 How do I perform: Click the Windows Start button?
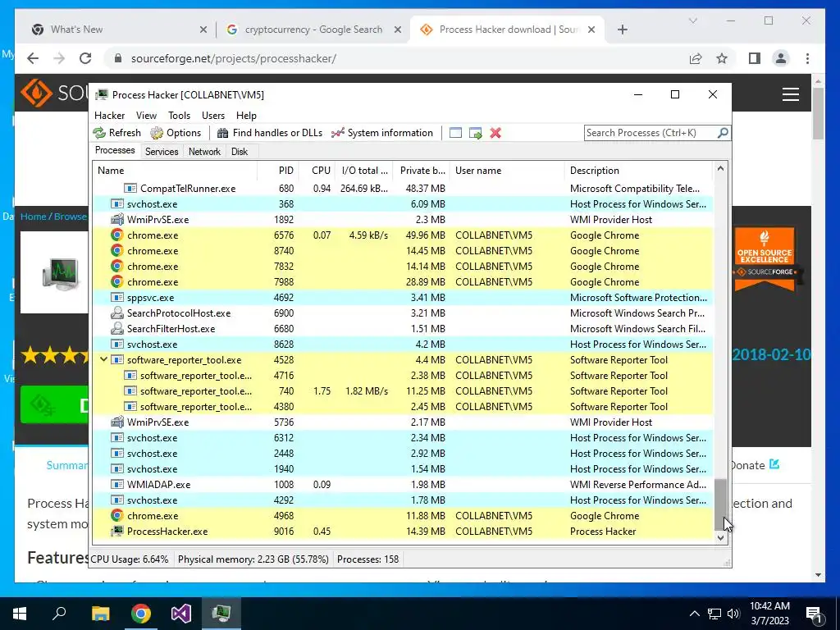coord(20,613)
